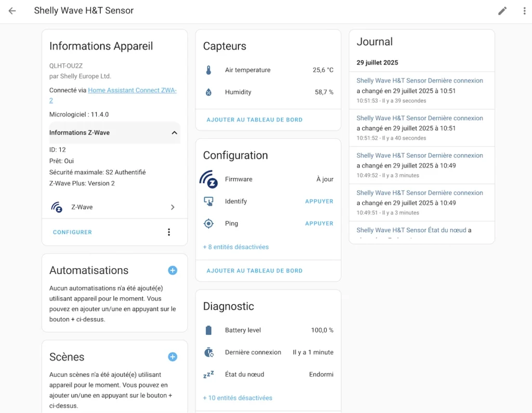Click the 100,0 % battery value
Viewport: 532px width, 413px height.
pos(322,330)
